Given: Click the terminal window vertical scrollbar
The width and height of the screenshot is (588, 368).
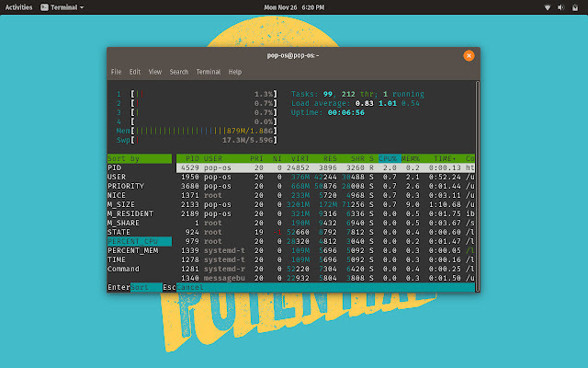Looking at the screenshot, I should click(x=478, y=186).
